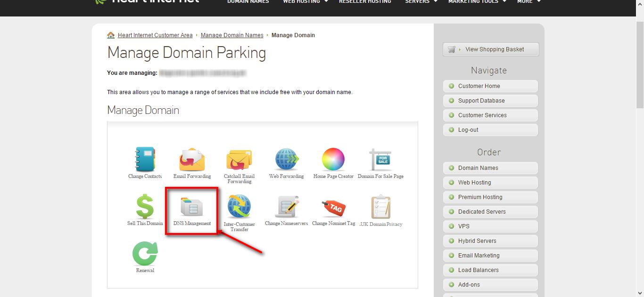Viewport: 644px width, 297px height.
Task: Click the Manage Domain Names breadcrumb link
Action: pos(231,35)
